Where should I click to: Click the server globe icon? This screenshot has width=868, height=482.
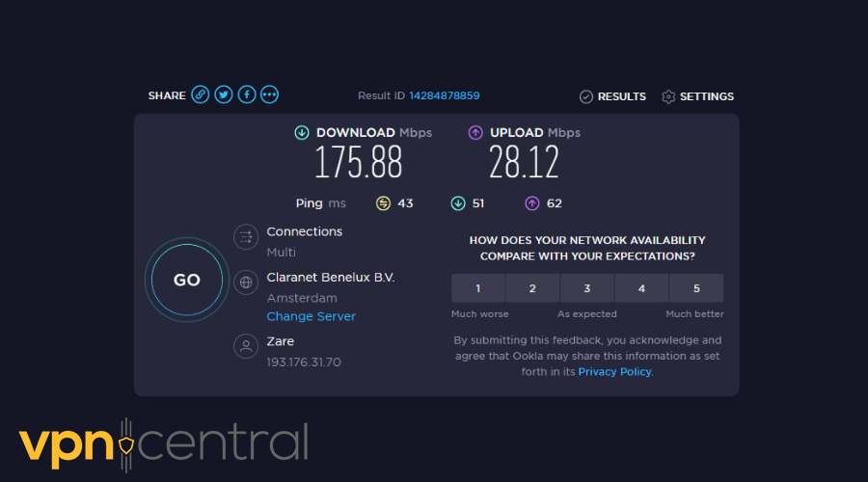pyautogui.click(x=246, y=282)
